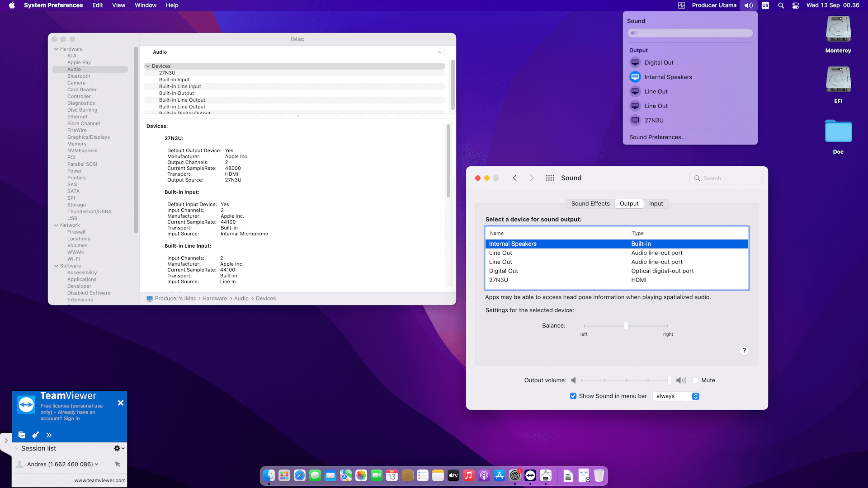
Task: Open Finder from the Dock
Action: (269, 475)
